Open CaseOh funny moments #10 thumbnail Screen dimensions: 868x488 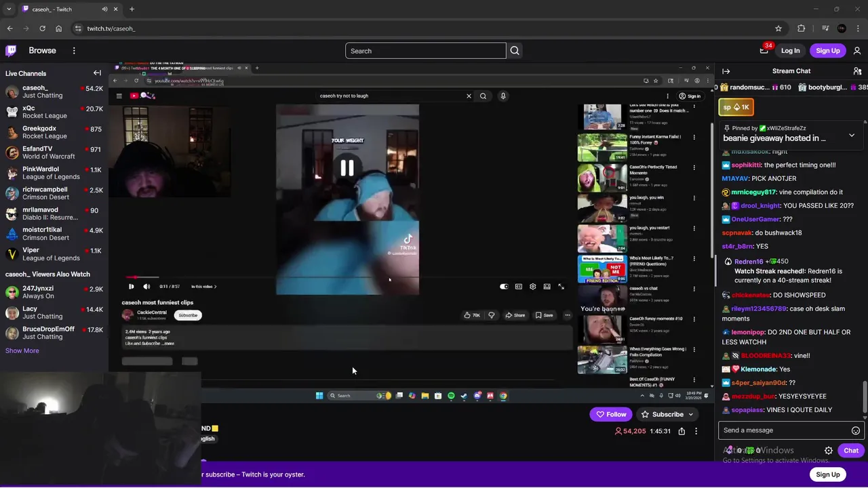[x=602, y=329]
